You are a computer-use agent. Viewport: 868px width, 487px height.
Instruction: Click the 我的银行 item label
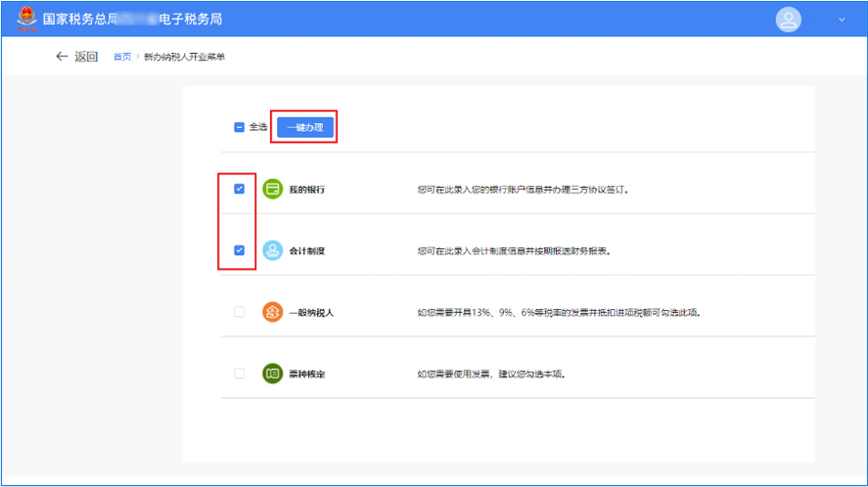306,189
